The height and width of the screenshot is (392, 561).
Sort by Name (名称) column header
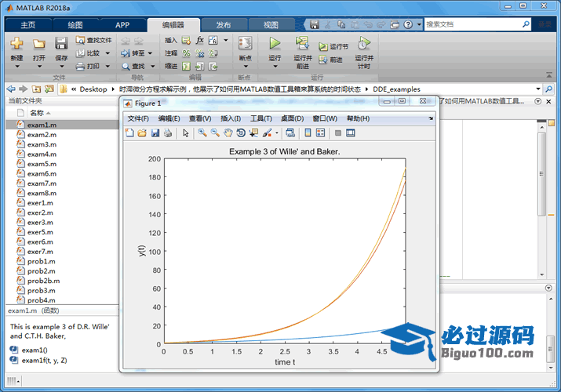[x=37, y=113]
